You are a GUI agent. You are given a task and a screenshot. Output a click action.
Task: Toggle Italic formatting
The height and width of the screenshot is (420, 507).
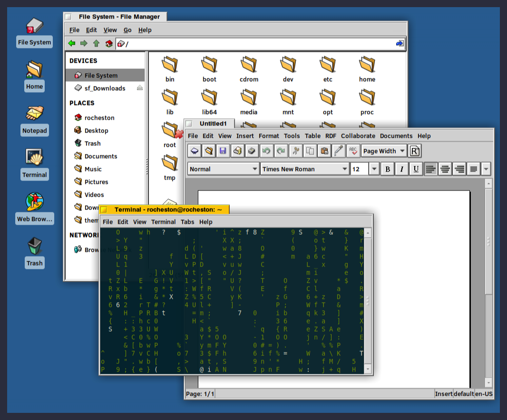pyautogui.click(x=402, y=169)
